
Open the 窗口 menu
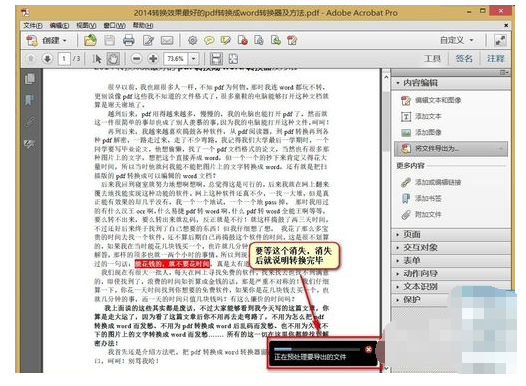click(114, 25)
